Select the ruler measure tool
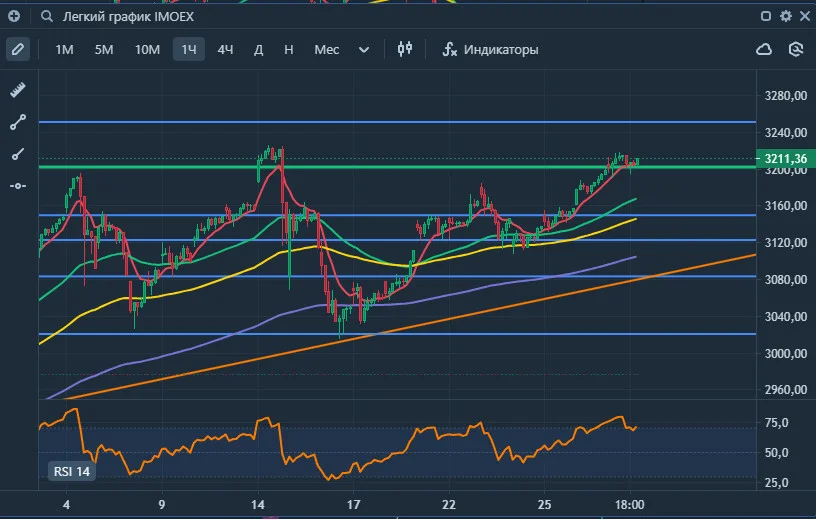816x520 pixels. tap(18, 90)
